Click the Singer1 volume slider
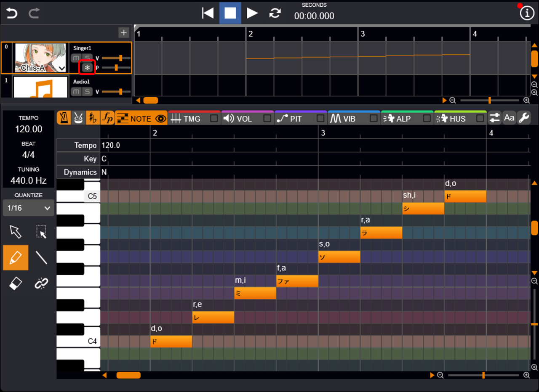The image size is (539, 392). tap(116, 58)
